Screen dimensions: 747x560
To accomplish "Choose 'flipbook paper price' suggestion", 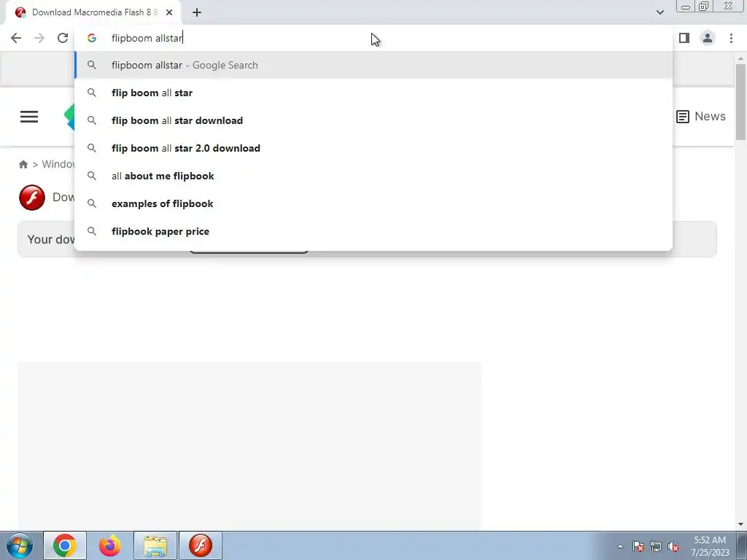I will (x=373, y=231).
